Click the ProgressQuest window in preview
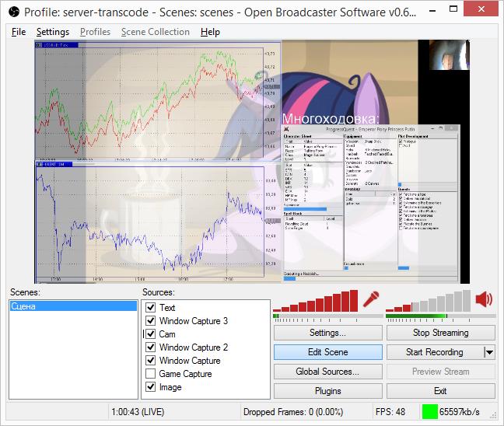The height and width of the screenshot is (426, 504). 371,204
